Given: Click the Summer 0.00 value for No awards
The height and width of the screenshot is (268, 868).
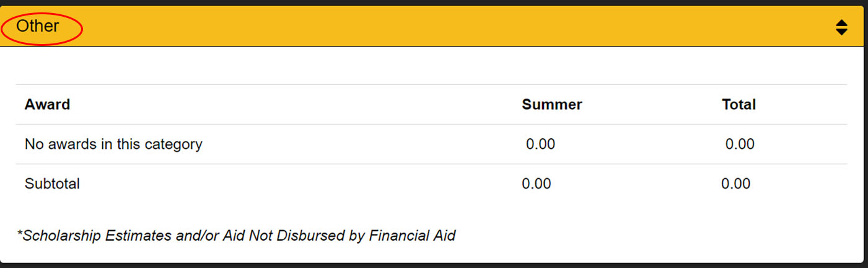Looking at the screenshot, I should pos(540,144).
